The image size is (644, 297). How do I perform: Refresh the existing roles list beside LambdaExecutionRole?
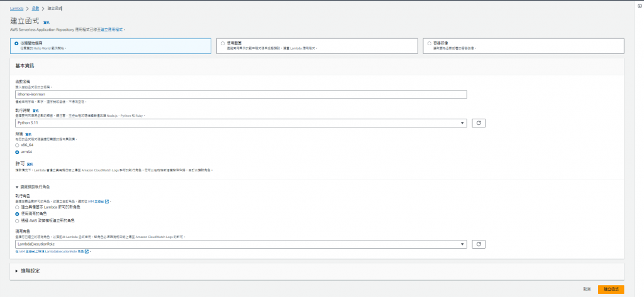[x=479, y=244]
